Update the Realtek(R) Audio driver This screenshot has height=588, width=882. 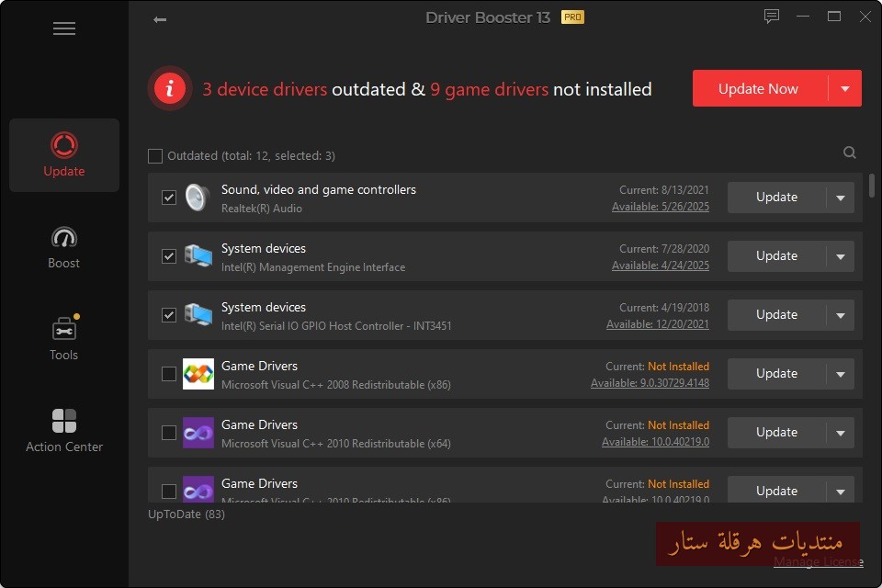coord(777,198)
